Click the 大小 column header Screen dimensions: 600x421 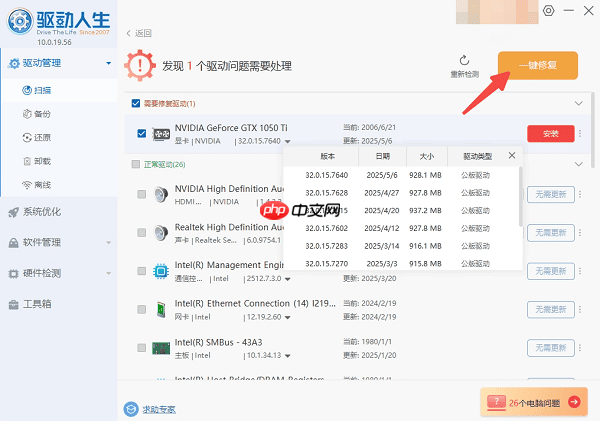tap(427, 156)
